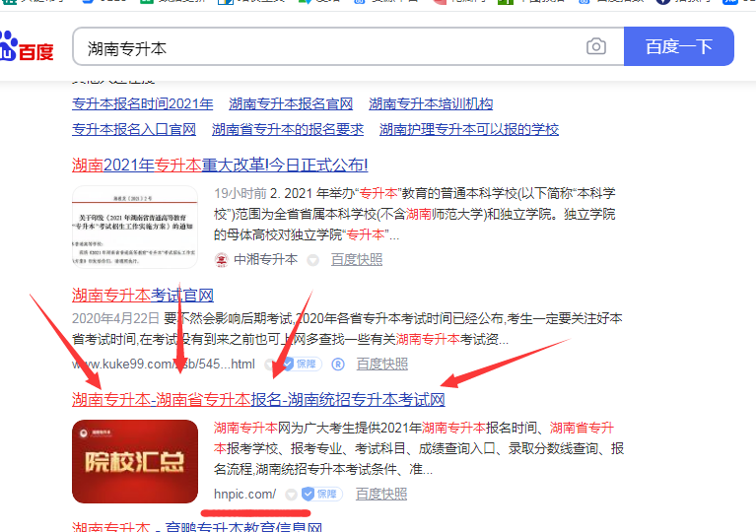Click the 保障 shield badge beside hnpic.com

click(x=321, y=494)
